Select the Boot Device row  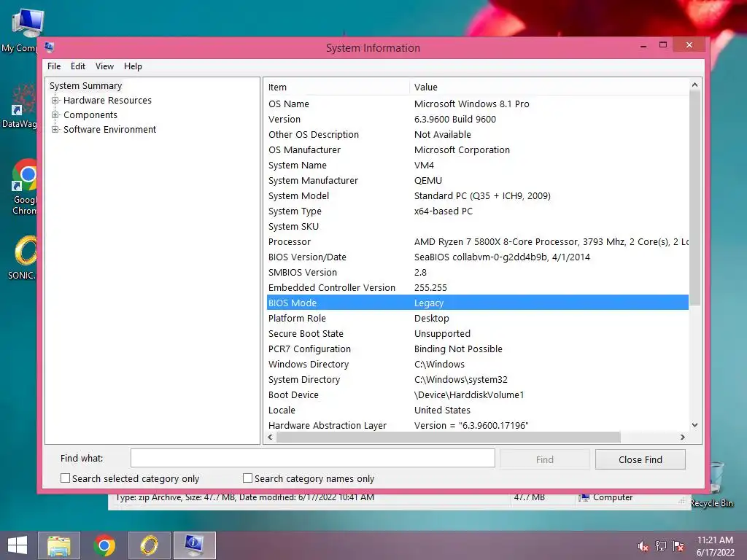(477, 394)
